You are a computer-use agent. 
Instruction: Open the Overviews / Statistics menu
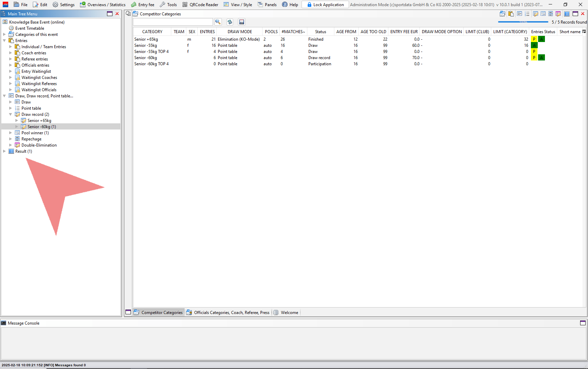[x=103, y=4]
